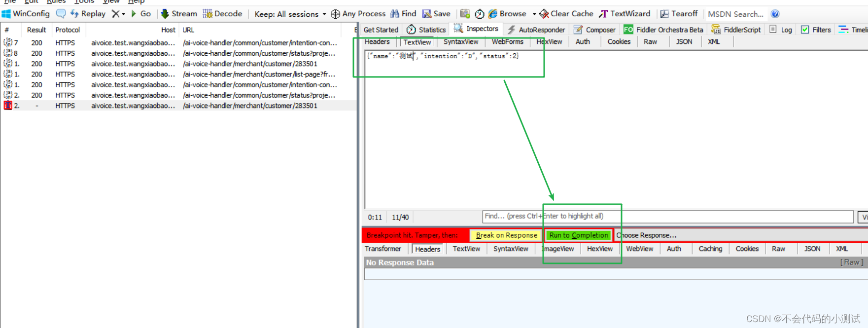
Task: Select request SyntaxView tab
Action: tap(461, 41)
